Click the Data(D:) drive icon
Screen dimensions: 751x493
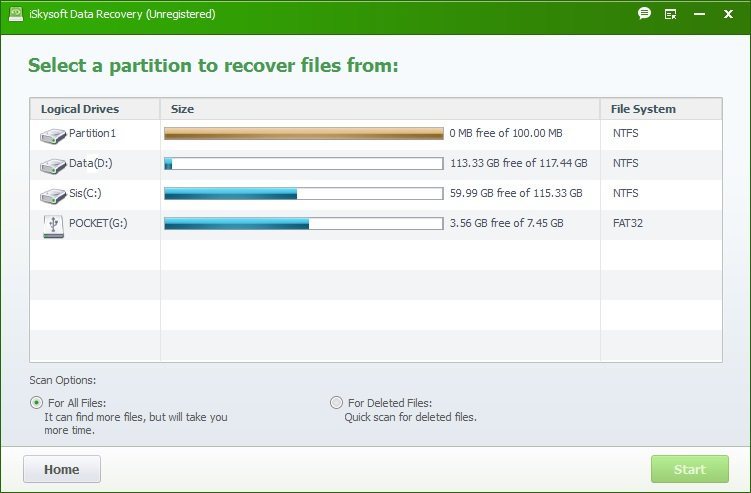click(x=53, y=166)
